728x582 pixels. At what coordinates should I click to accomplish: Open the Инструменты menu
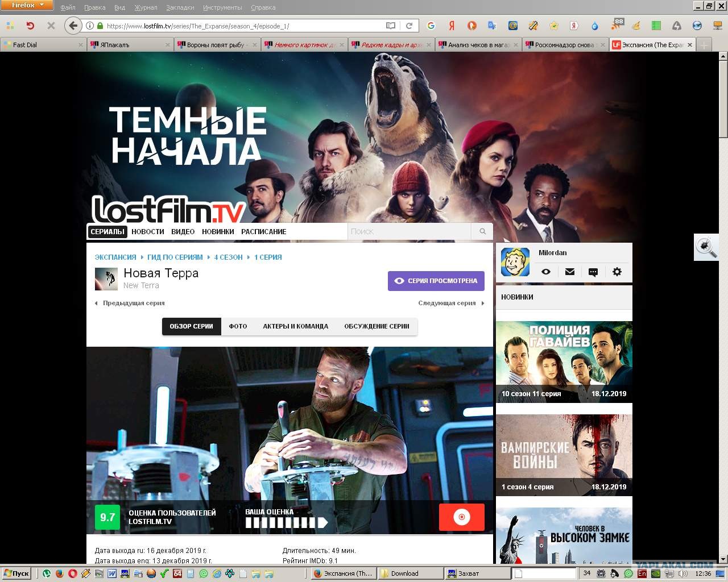(222, 7)
